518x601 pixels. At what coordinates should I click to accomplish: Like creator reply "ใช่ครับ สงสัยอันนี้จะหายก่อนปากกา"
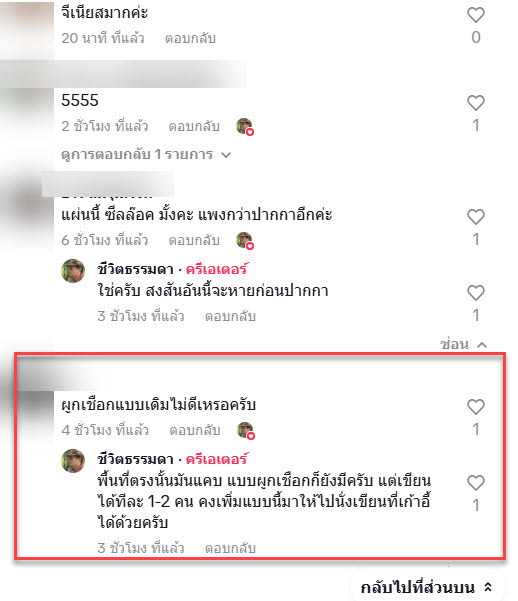tap(475, 293)
